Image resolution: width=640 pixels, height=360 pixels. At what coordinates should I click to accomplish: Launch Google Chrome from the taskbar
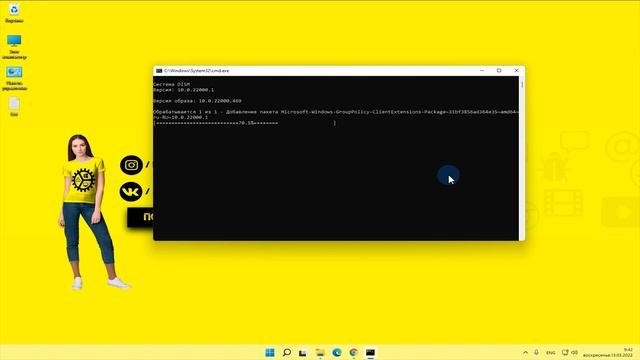(x=353, y=353)
